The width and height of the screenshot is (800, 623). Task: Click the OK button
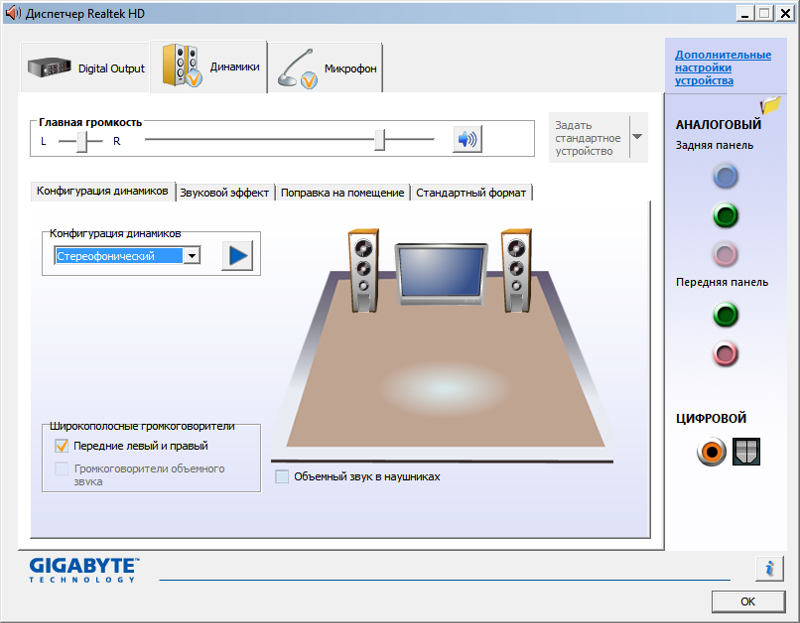(x=748, y=602)
